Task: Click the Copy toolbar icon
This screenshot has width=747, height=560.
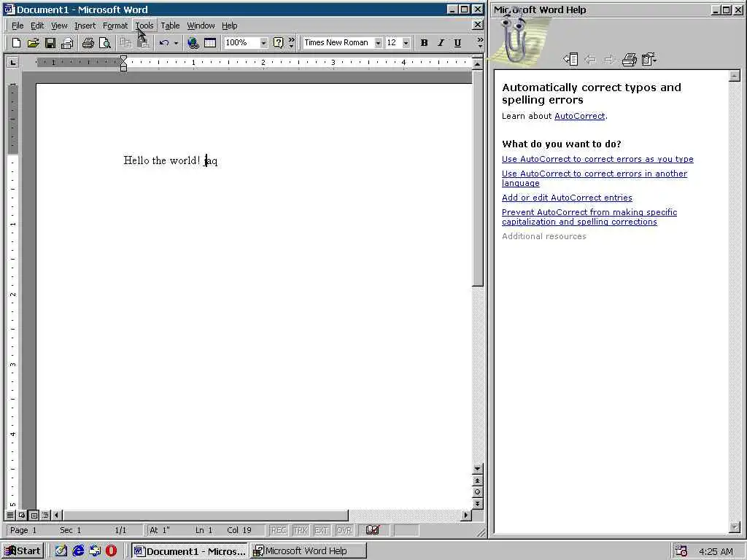Action: pyautogui.click(x=125, y=43)
